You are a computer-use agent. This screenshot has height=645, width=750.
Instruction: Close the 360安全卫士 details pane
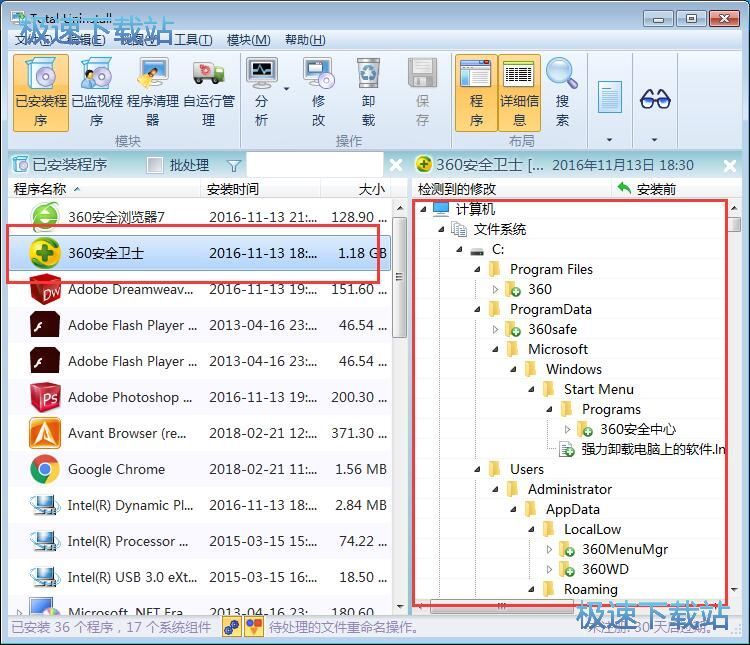tap(730, 166)
